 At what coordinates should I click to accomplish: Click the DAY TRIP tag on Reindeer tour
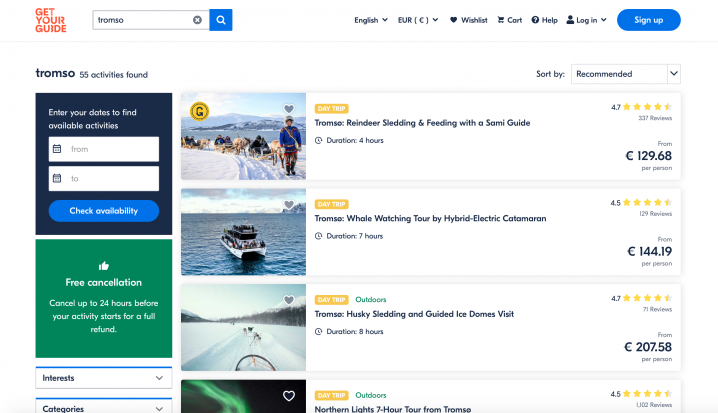click(x=332, y=109)
